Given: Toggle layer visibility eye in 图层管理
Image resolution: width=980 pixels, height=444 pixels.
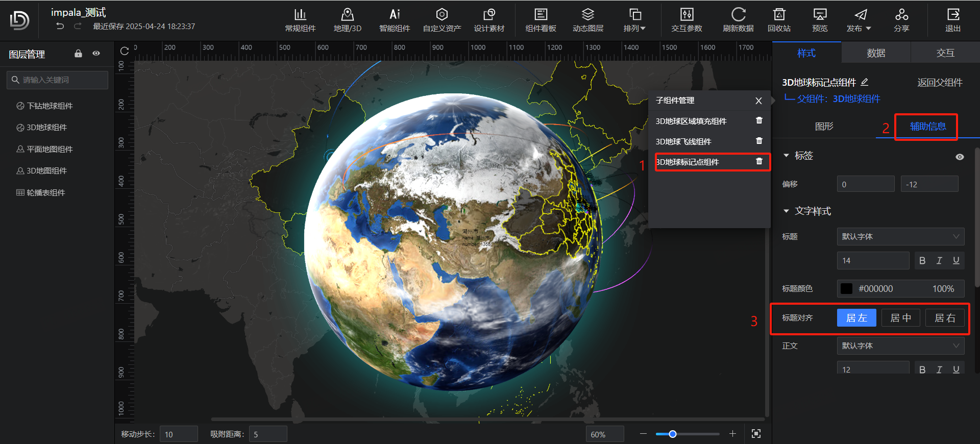Looking at the screenshot, I should pos(96,54).
